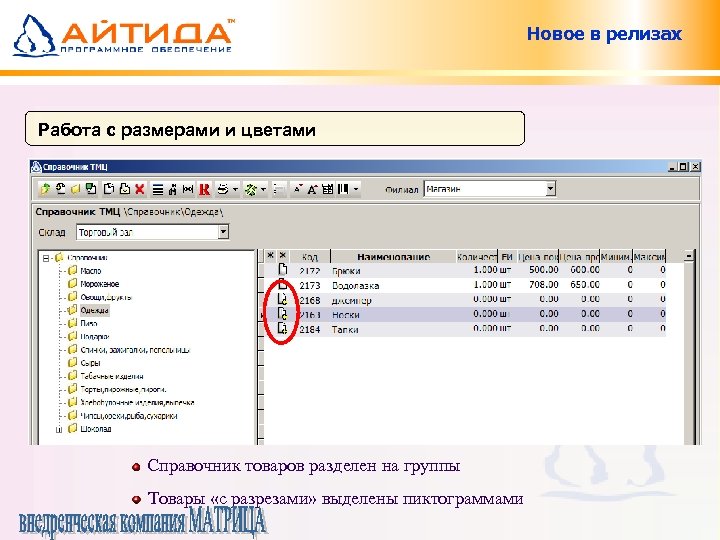The height and width of the screenshot is (540, 720).
Task: Click the horizontal lines list toolbar icon
Action: coord(158,189)
